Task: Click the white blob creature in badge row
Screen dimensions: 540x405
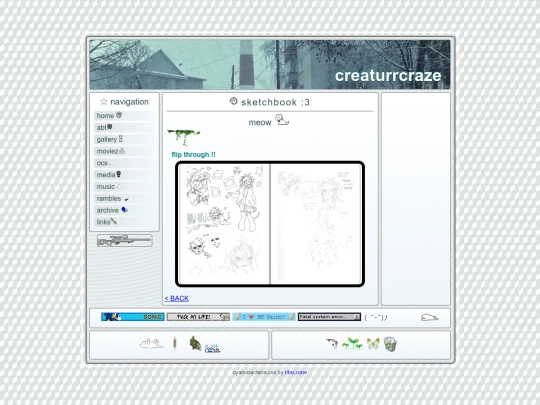Action: (x=429, y=317)
